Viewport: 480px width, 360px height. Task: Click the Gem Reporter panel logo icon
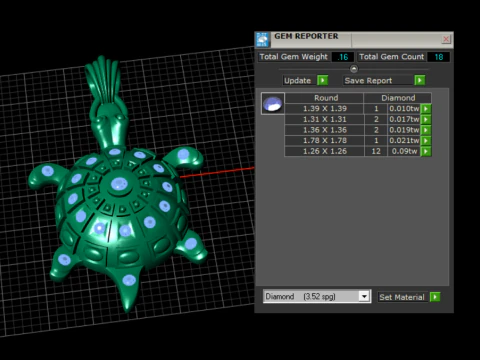tap(262, 40)
